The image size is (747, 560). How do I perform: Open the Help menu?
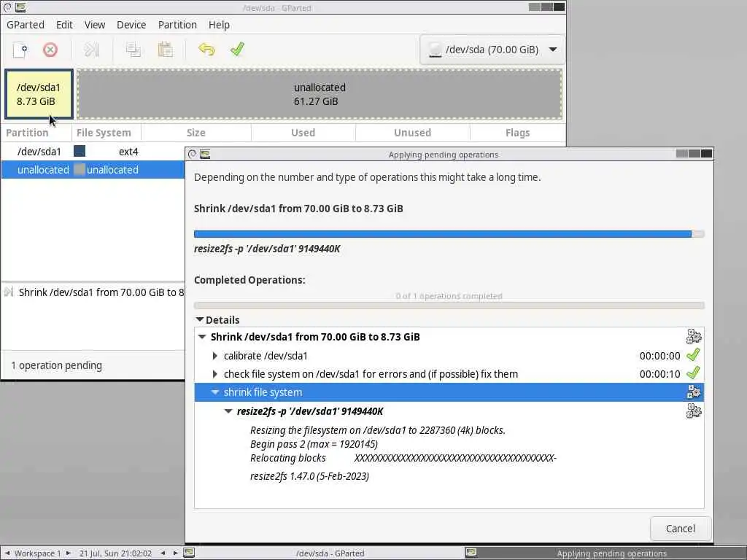point(219,25)
